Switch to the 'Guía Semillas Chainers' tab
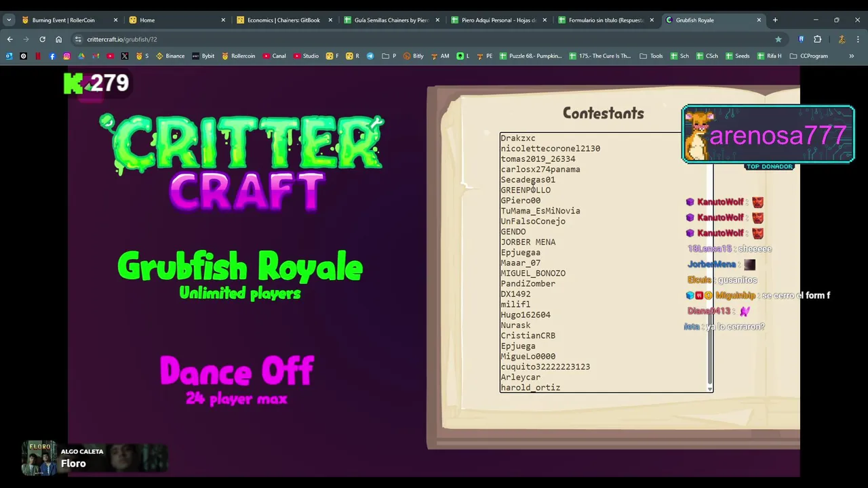The image size is (868, 488). point(391,20)
